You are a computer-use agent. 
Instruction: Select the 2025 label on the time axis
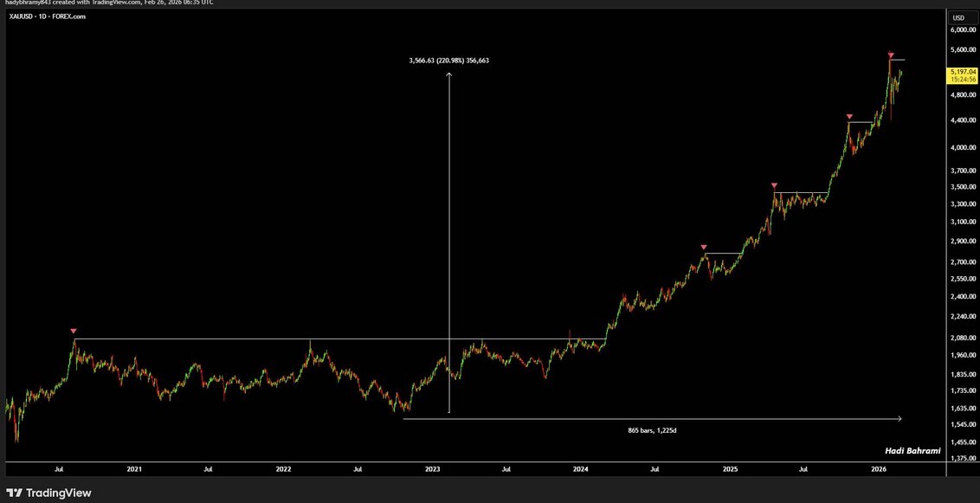tap(730, 469)
